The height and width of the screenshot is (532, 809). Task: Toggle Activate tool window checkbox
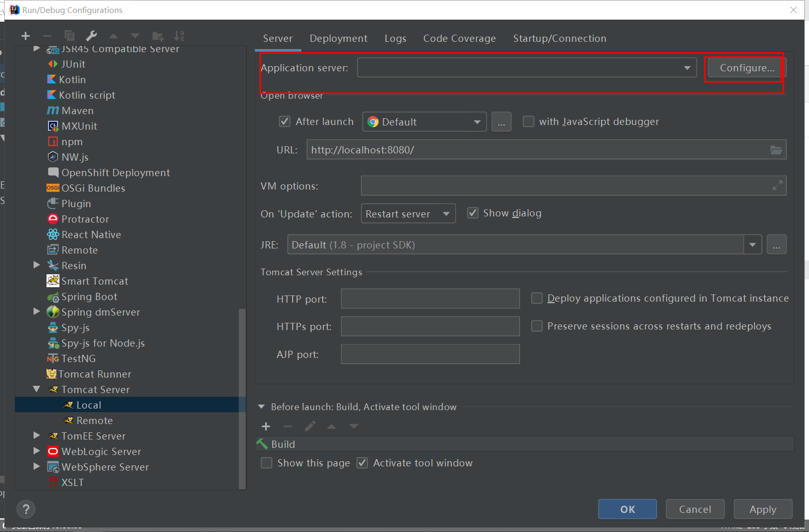pyautogui.click(x=362, y=463)
